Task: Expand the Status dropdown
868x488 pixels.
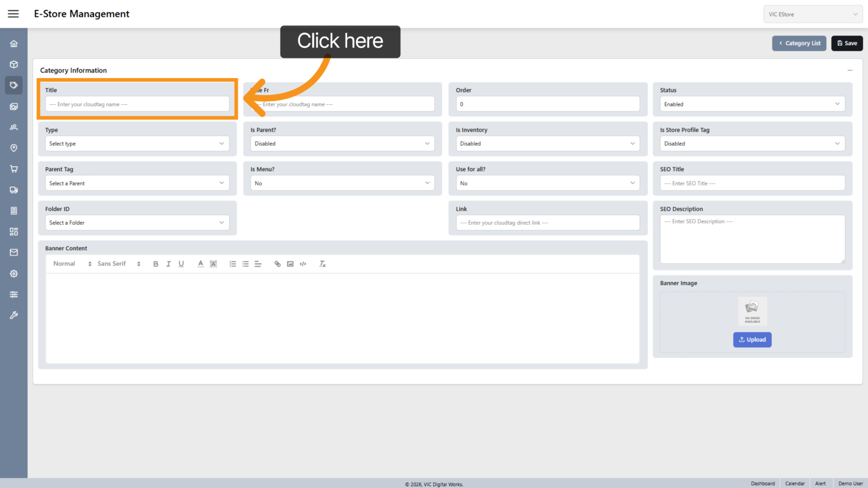Action: pyautogui.click(x=752, y=104)
